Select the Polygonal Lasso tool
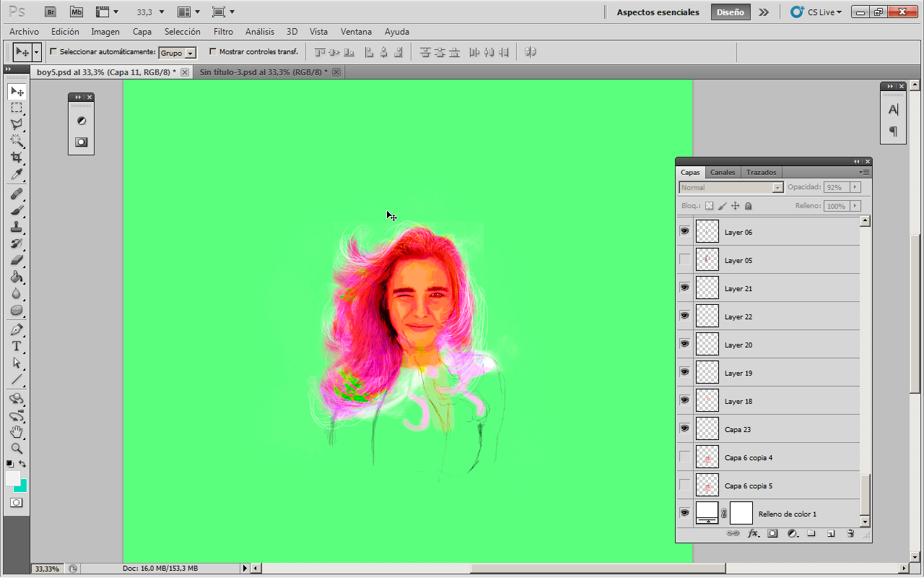Image resolution: width=924 pixels, height=578 pixels. pyautogui.click(x=17, y=124)
